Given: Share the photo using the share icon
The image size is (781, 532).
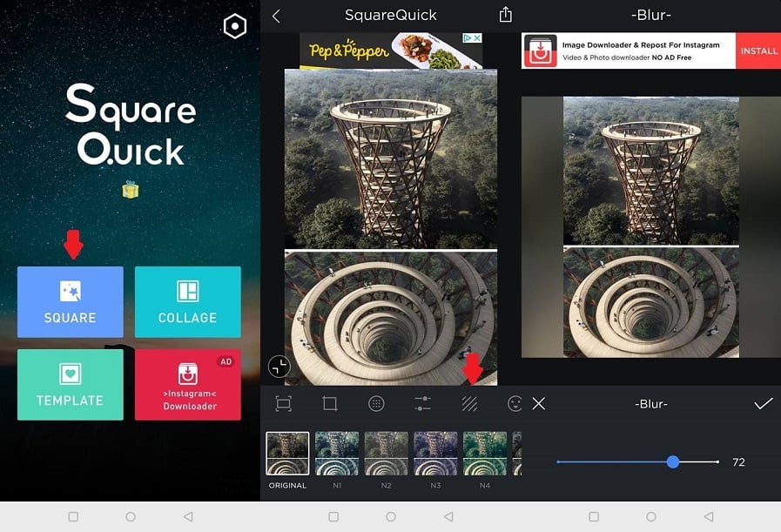Looking at the screenshot, I should tap(506, 15).
